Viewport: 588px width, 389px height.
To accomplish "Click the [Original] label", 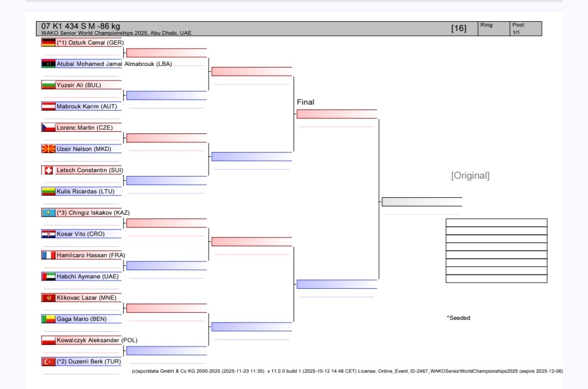I will [470, 175].
